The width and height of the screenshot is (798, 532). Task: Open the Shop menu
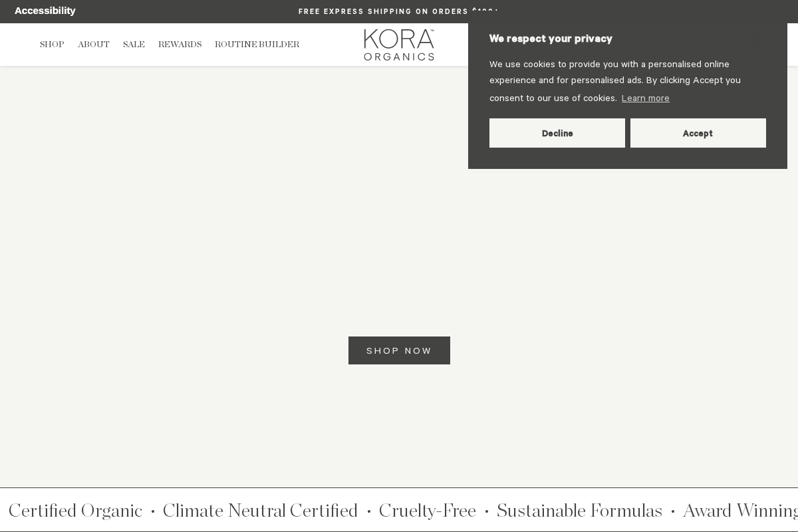pyautogui.click(x=52, y=45)
